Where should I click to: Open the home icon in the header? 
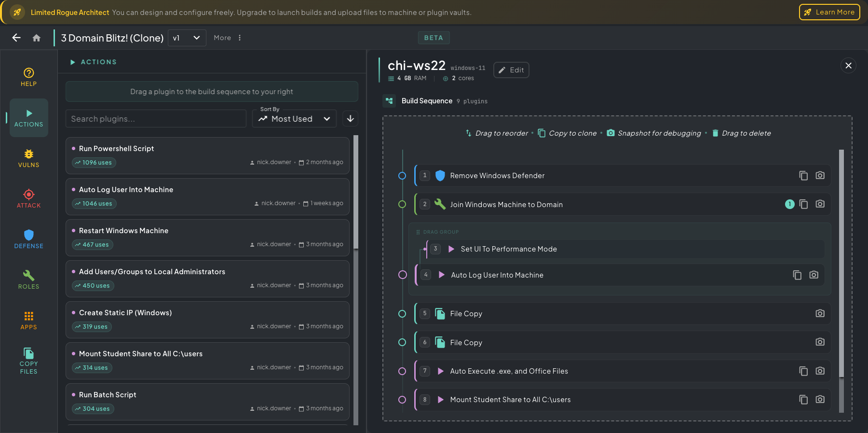click(37, 38)
